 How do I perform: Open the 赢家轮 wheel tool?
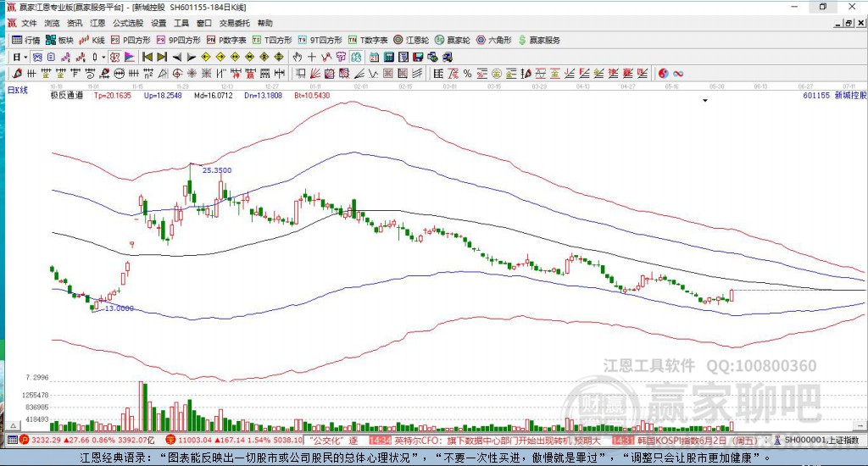[x=453, y=40]
